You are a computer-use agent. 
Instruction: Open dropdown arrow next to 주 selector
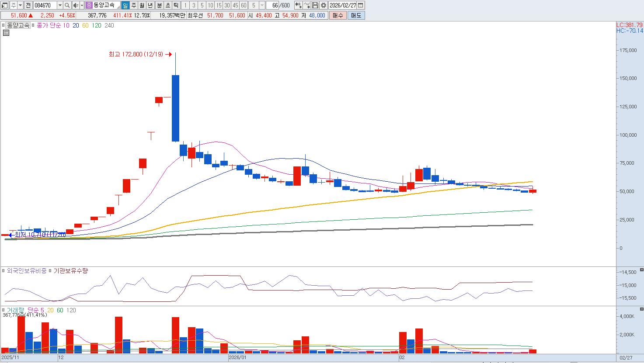tap(20, 5)
